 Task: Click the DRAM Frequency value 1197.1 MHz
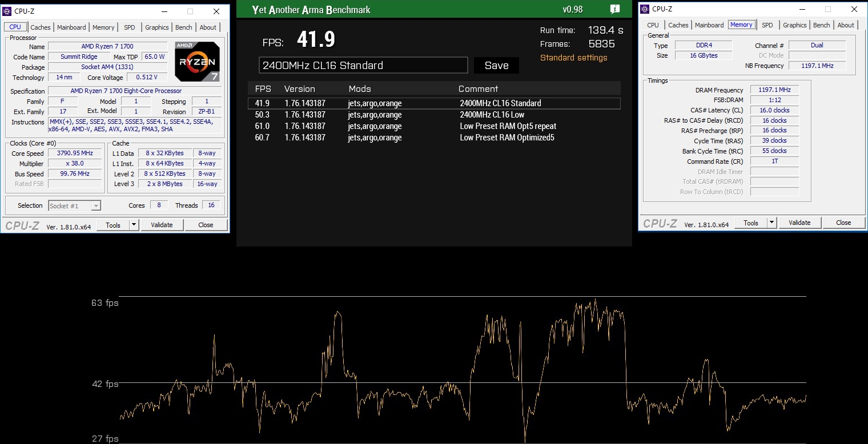click(x=774, y=90)
